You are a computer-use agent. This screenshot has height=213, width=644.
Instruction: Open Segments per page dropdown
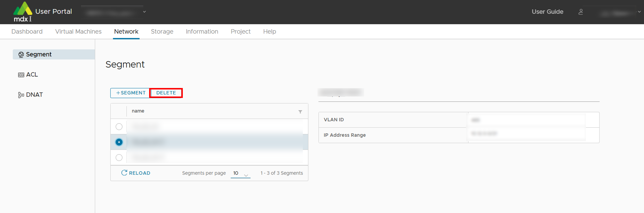coord(240,173)
